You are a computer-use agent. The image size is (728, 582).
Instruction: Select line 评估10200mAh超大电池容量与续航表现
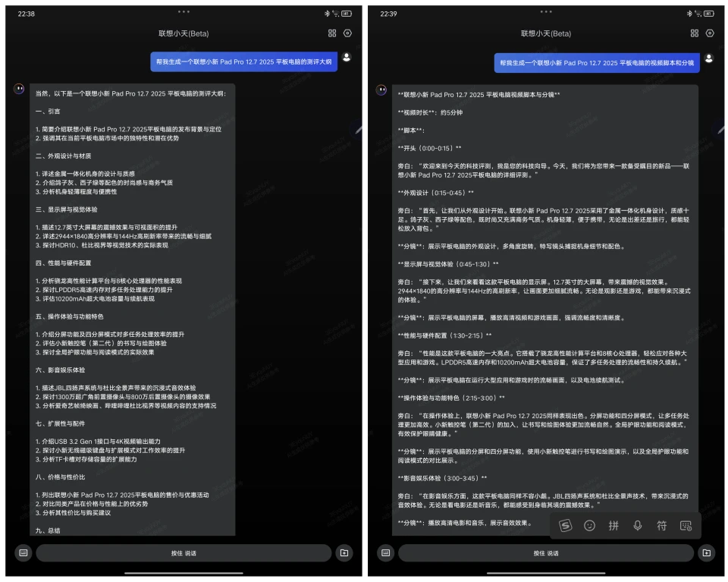[96, 298]
